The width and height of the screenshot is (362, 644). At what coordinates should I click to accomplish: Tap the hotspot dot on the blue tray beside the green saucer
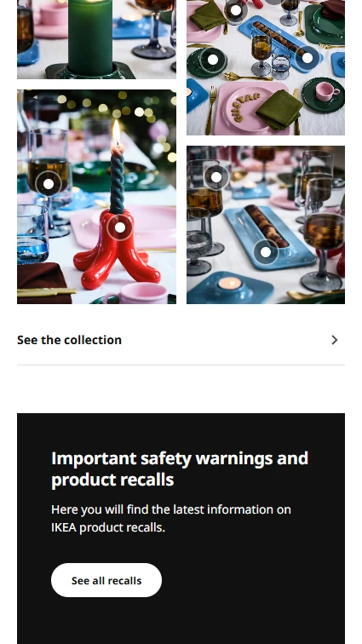(307, 58)
